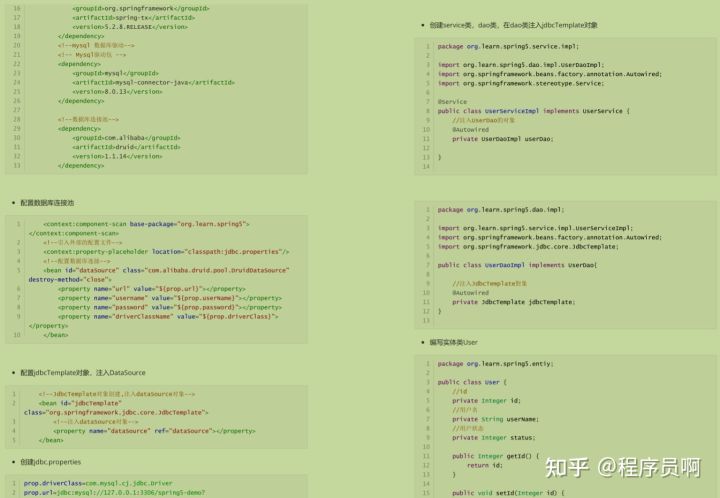Viewport: 720px width, 498px height.
Task: Click the line "private UserDaoImpl userDao;"
Action: click(503, 139)
